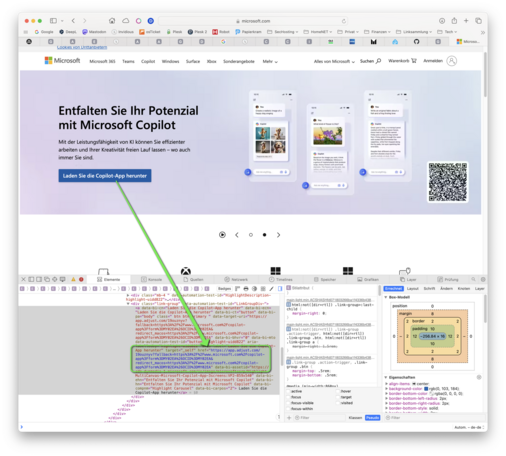Expand the background-color property
This screenshot has height=456, width=506.
coord(387,389)
